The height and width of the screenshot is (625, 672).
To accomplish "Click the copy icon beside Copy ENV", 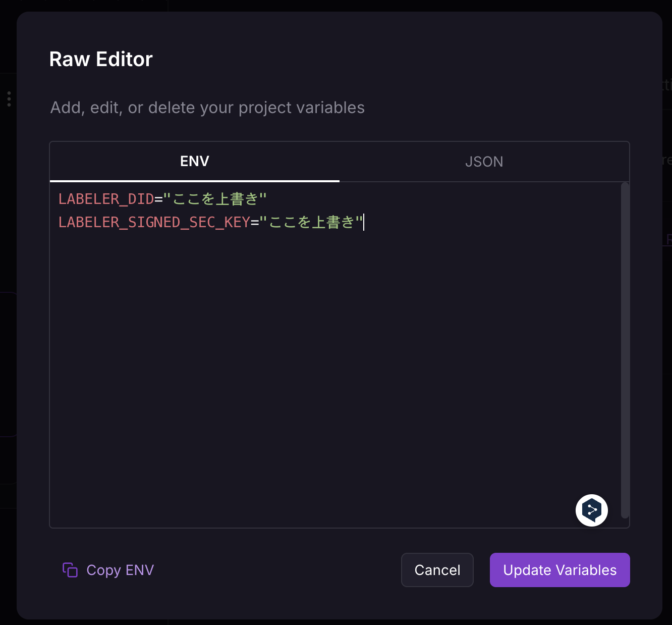I will [x=70, y=569].
